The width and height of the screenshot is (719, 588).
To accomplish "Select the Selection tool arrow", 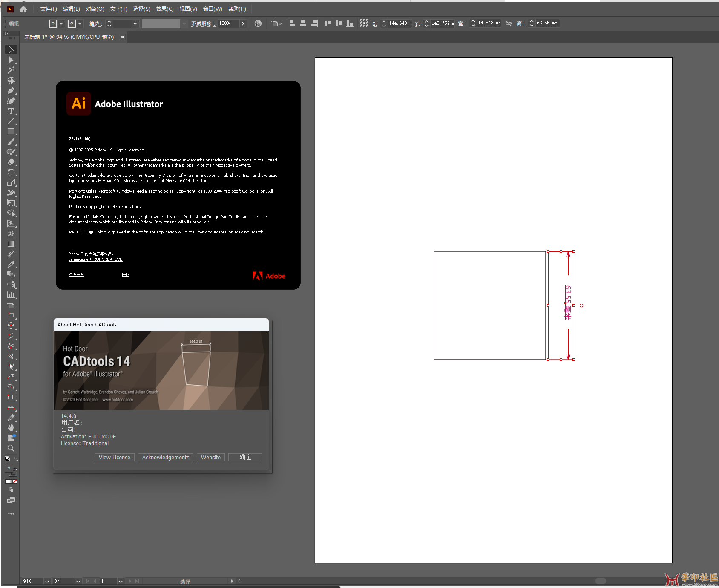I will click(x=11, y=50).
